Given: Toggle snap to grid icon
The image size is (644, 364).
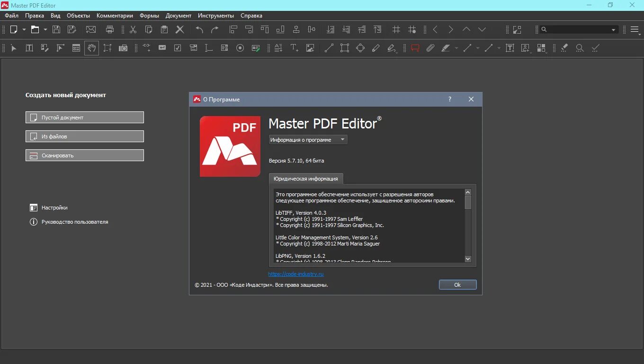Looking at the screenshot, I should pyautogui.click(x=412, y=29).
